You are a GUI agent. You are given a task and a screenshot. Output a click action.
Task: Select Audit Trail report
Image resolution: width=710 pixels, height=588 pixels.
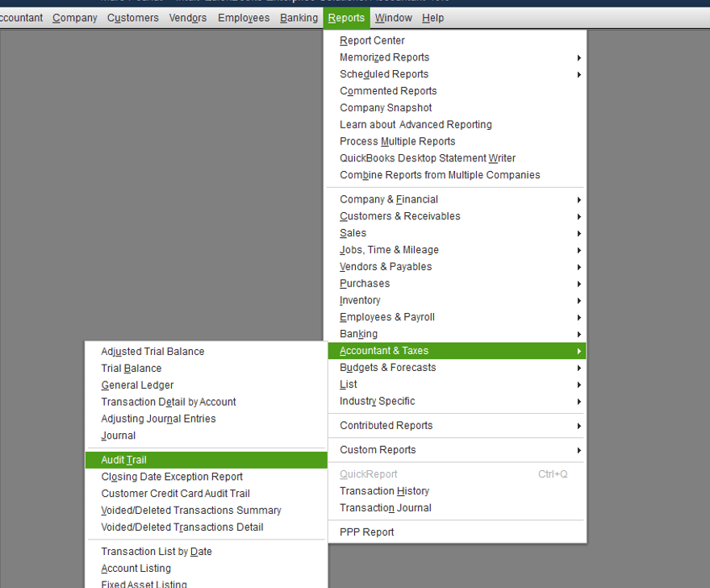click(x=206, y=460)
